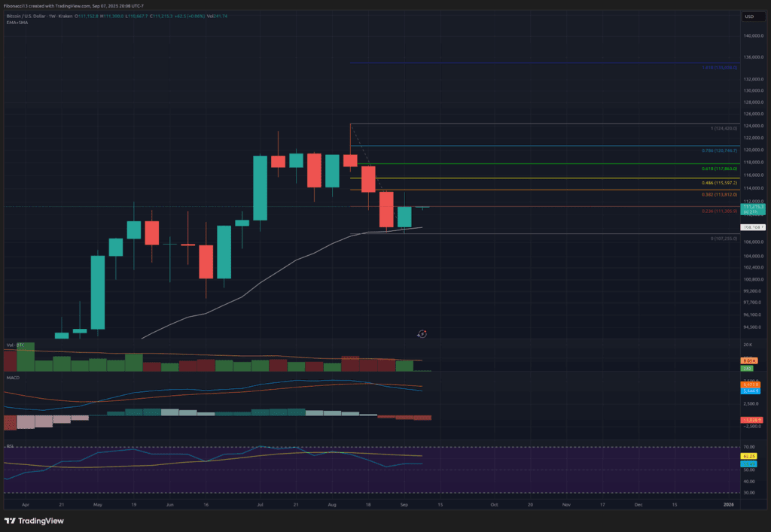Open the USD currency selector on price axis
The width and height of the screenshot is (771, 532).
[x=749, y=16]
